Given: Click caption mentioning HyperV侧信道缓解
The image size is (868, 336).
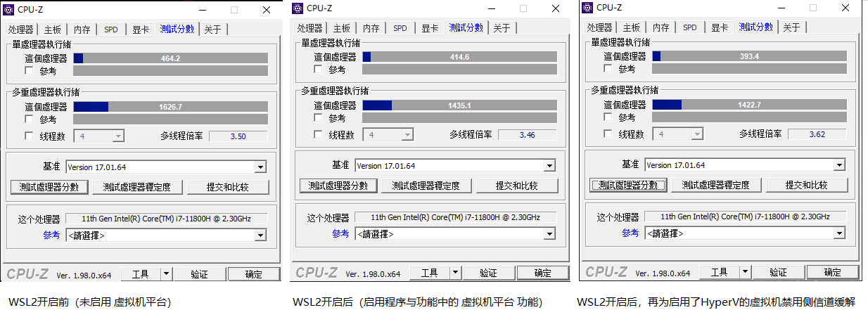Looking at the screenshot, I should (716, 302).
